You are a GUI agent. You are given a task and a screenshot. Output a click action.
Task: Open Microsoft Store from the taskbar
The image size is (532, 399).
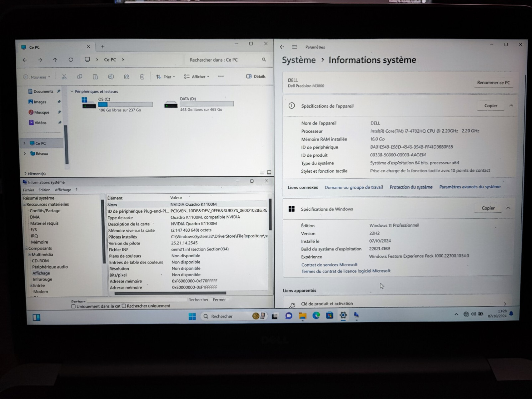click(x=330, y=315)
